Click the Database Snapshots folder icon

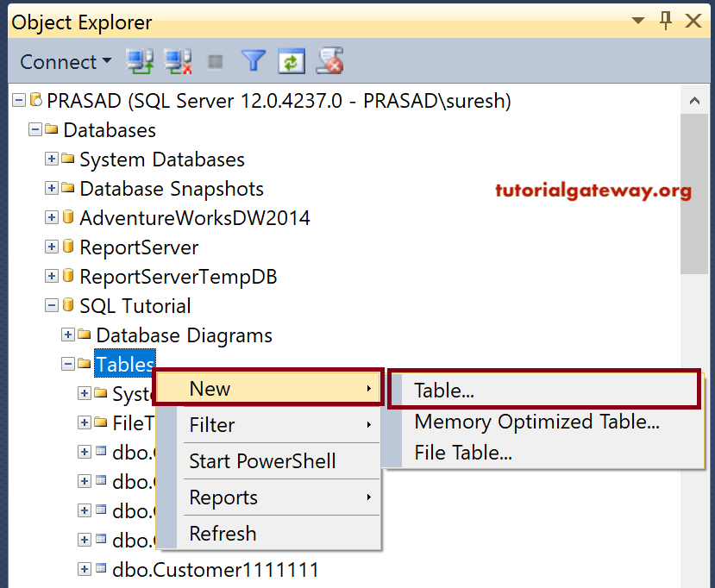tap(68, 187)
